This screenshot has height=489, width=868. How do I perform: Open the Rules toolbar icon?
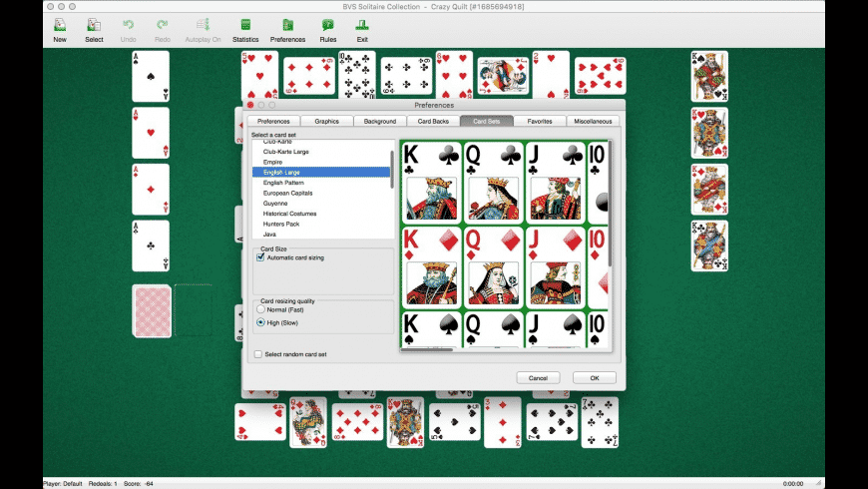point(327,31)
